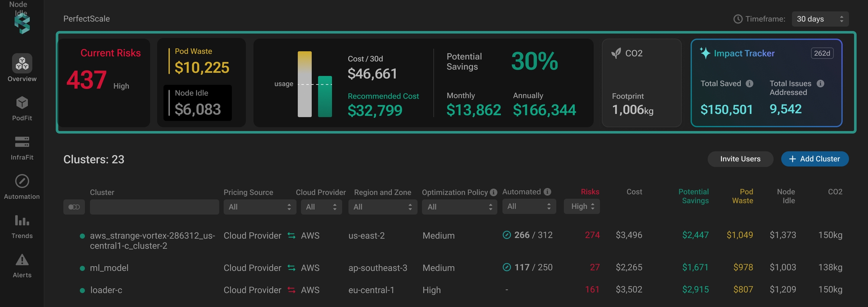Expand the Pricing Source filter dropdown
868x307 pixels.
[x=260, y=207]
